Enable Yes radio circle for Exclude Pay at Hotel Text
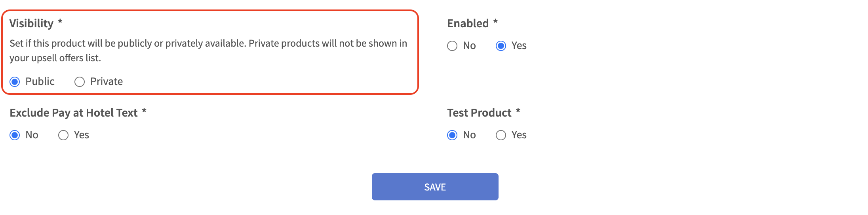868x215 pixels. (x=63, y=135)
